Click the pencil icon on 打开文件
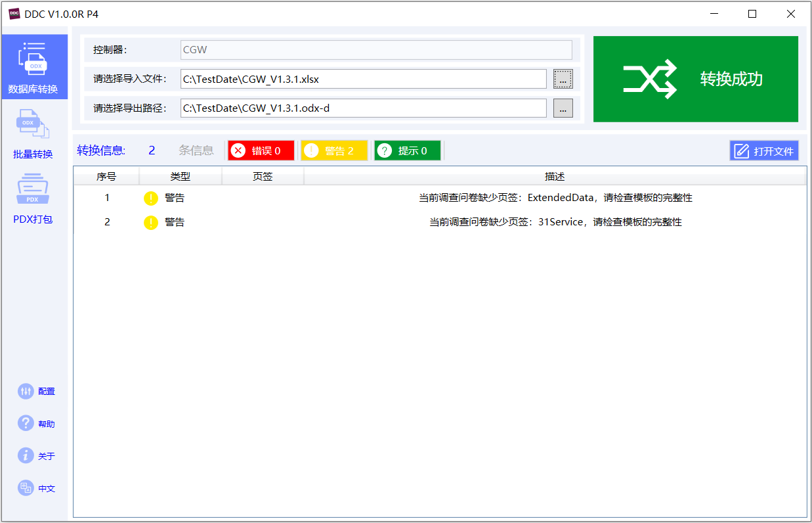The width and height of the screenshot is (812, 523). [x=741, y=151]
